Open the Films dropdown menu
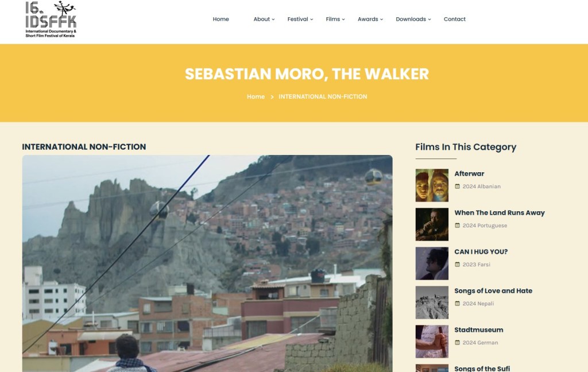The height and width of the screenshot is (372, 588). (x=335, y=19)
